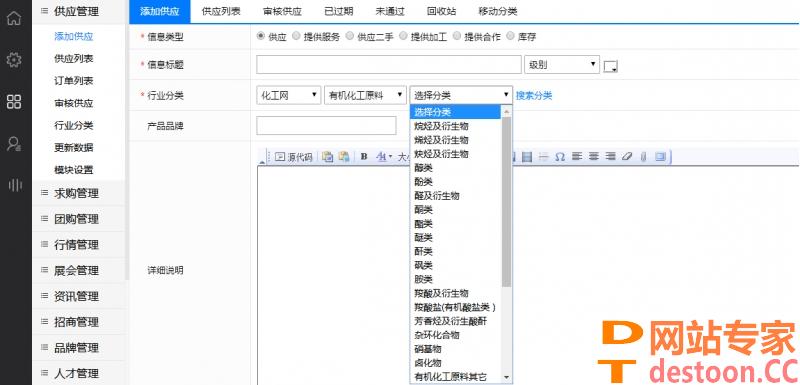Expand the 招商管理 sidebar group
Image resolution: width=800 pixels, height=385 pixels.
[78, 322]
